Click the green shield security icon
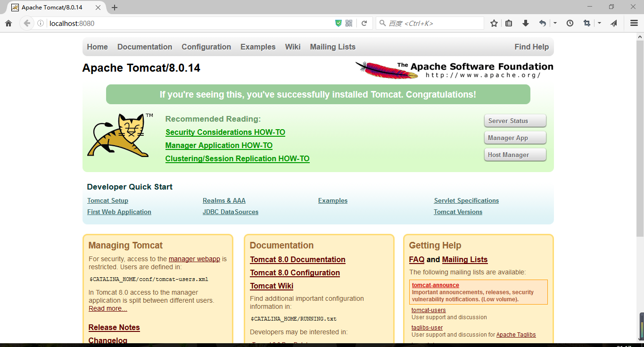The image size is (644, 347). pos(338,23)
